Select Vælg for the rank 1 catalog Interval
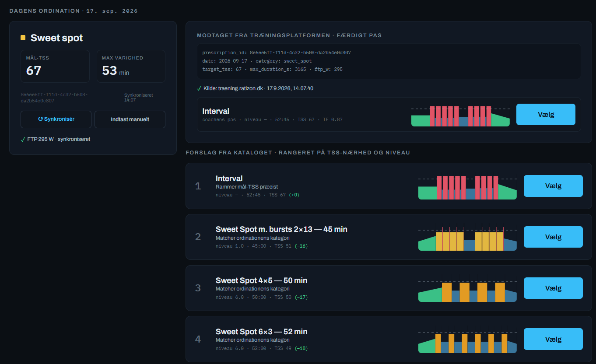The image size is (596, 364). [x=553, y=186]
